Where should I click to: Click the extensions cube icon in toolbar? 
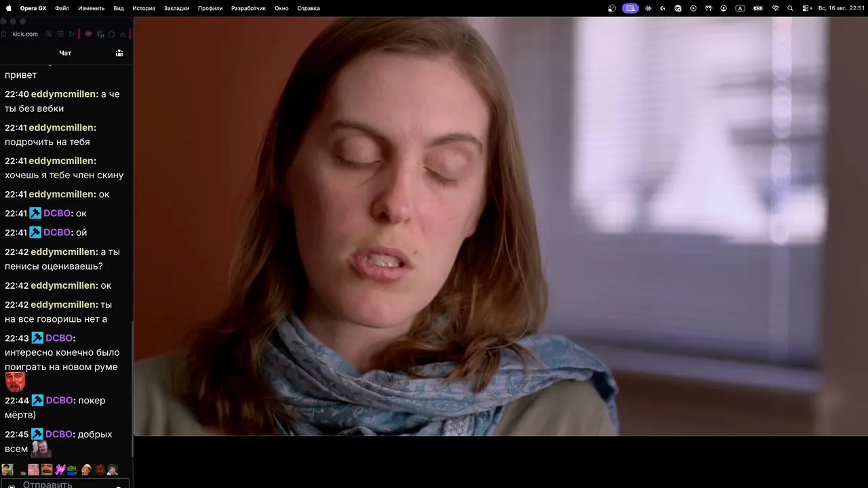(111, 34)
